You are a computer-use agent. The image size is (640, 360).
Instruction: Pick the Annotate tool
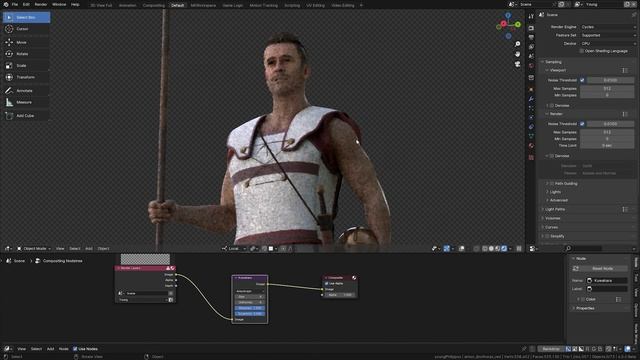(27, 91)
